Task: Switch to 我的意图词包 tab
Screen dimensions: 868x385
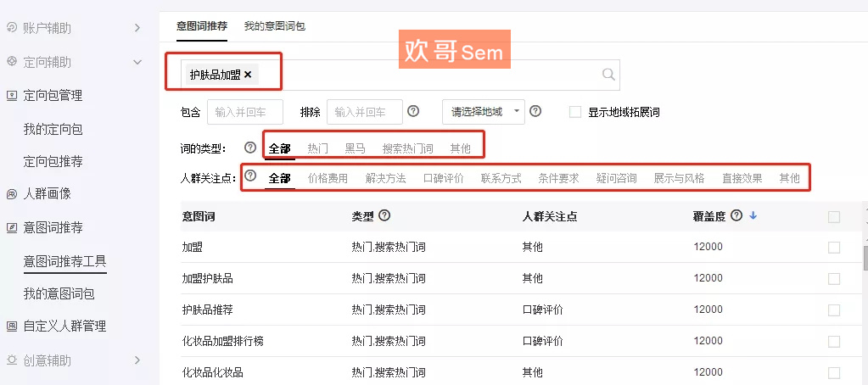Action: [274, 26]
